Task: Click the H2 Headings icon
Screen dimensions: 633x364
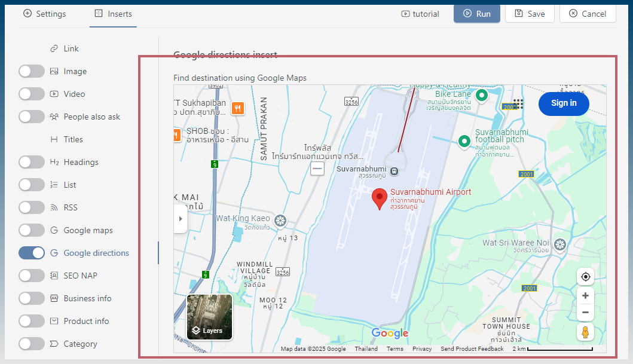Action: pyautogui.click(x=54, y=162)
